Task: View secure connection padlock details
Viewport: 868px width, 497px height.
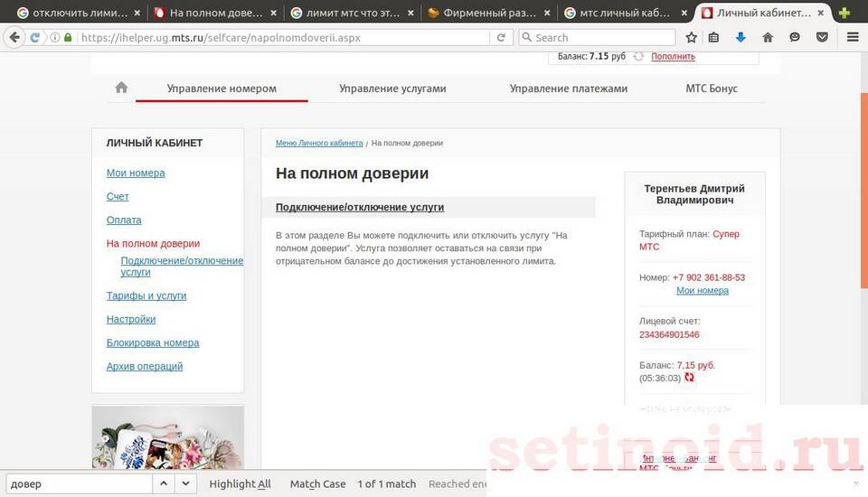Action: [x=68, y=37]
